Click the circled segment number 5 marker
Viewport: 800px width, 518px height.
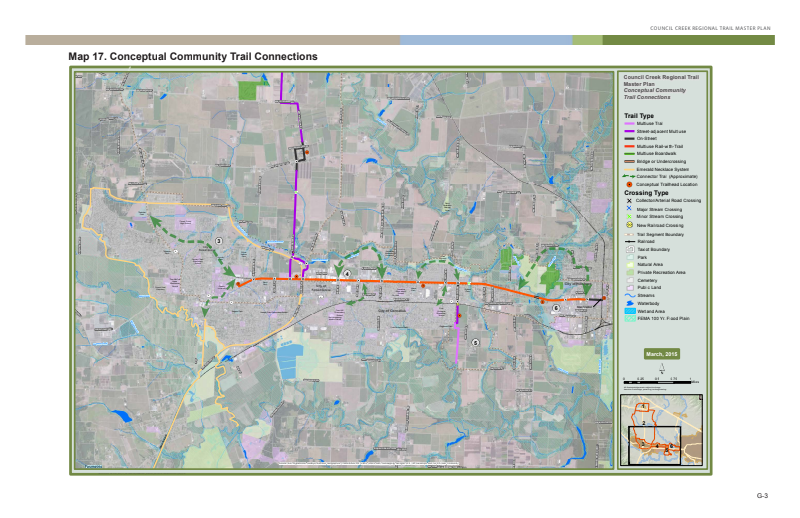click(475, 343)
